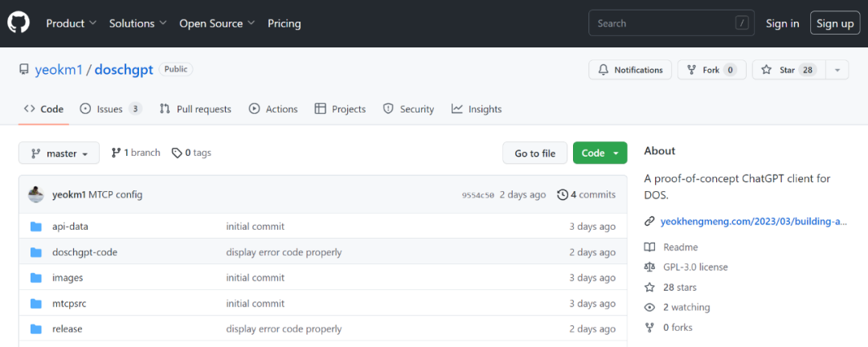Expand the master branch dropdown

point(59,153)
